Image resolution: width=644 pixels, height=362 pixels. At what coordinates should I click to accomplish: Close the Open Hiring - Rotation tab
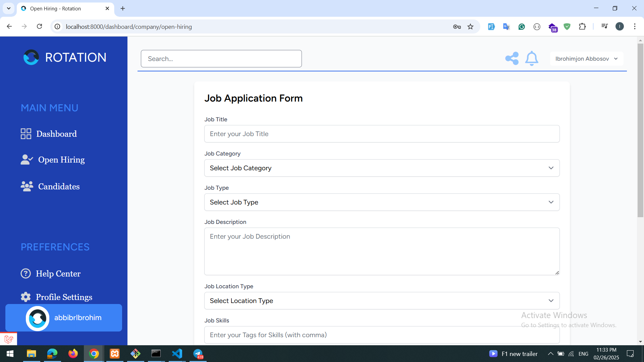click(x=107, y=8)
